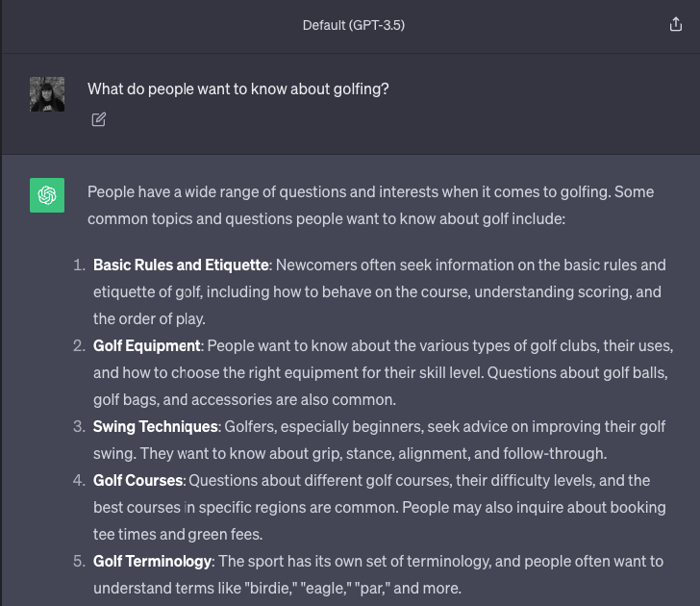Click the user profile avatar
This screenshot has height=606, width=700.
(x=47, y=94)
